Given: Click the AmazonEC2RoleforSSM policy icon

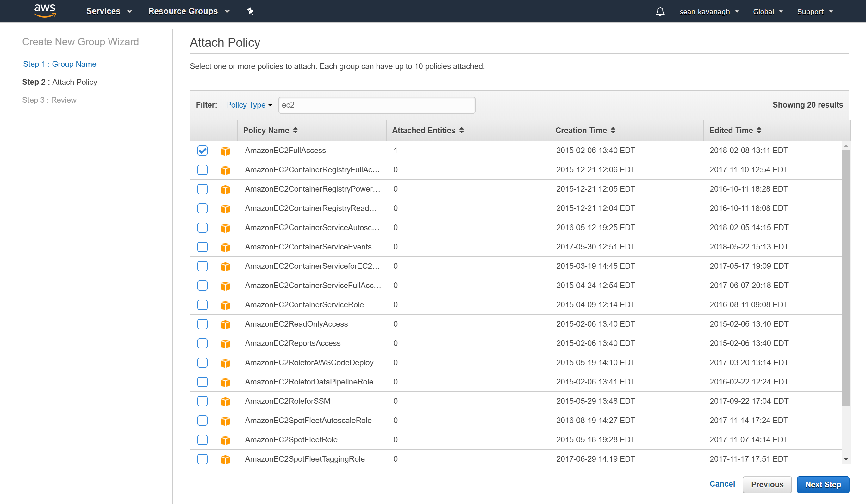Looking at the screenshot, I should (x=225, y=401).
